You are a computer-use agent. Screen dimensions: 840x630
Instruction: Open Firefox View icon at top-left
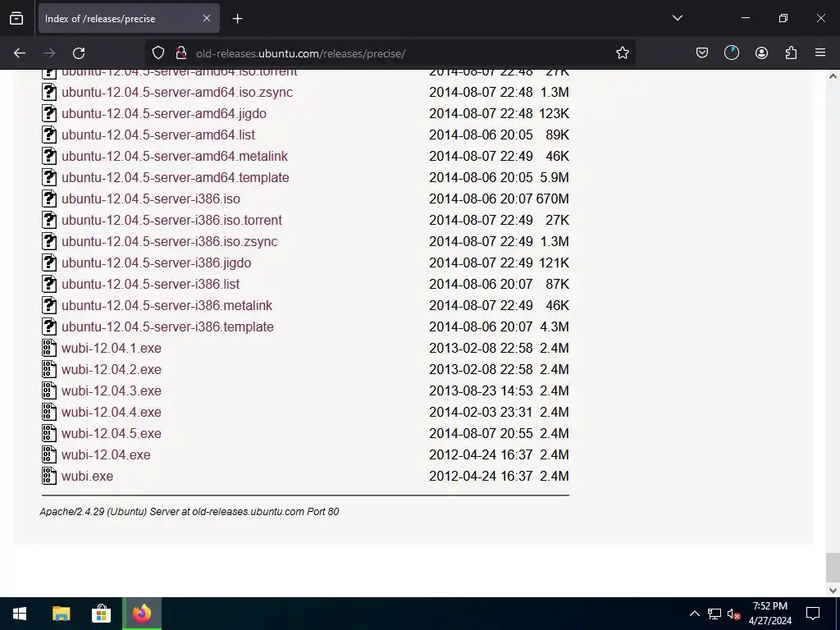[x=16, y=18]
